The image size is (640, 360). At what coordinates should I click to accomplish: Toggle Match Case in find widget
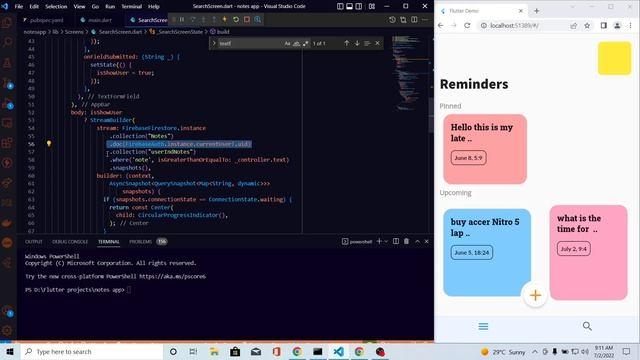pyautogui.click(x=287, y=43)
